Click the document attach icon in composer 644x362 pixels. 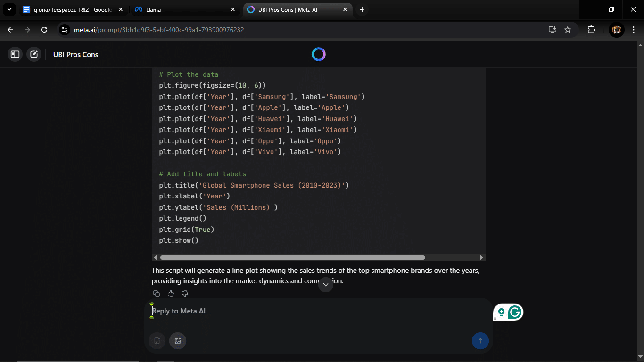157,341
